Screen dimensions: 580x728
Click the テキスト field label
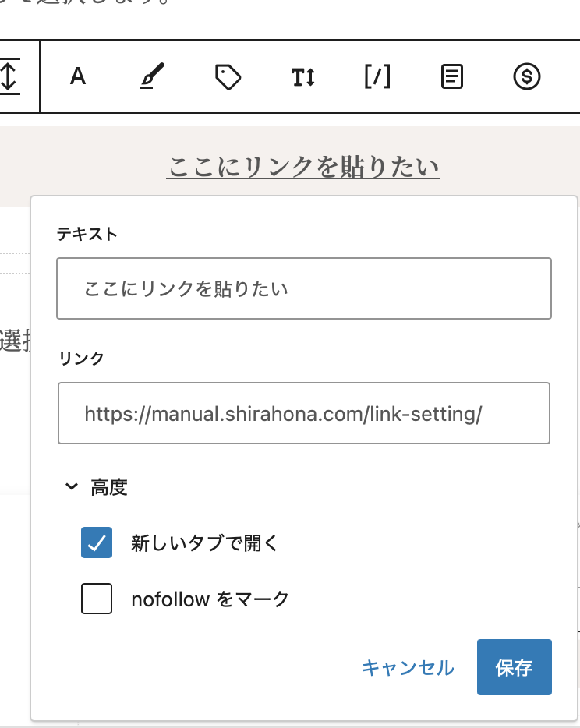pos(87,234)
